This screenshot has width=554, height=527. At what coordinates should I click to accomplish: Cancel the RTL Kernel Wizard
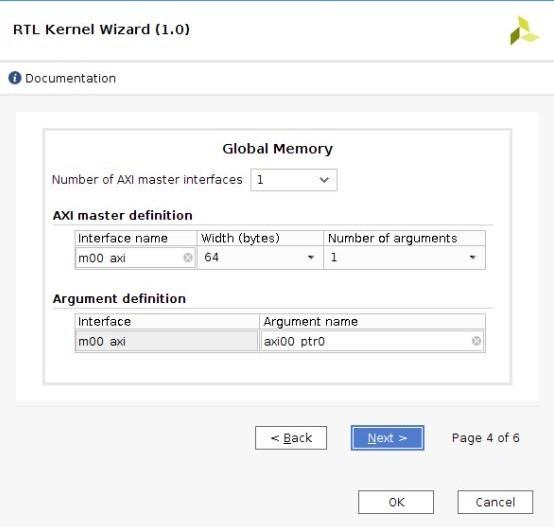[495, 502]
